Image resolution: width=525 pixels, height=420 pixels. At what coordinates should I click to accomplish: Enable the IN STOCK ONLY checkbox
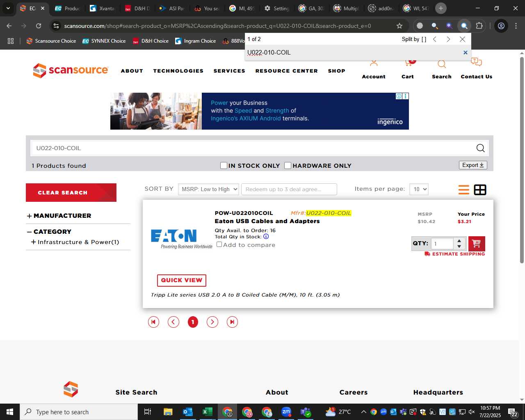[224, 165]
